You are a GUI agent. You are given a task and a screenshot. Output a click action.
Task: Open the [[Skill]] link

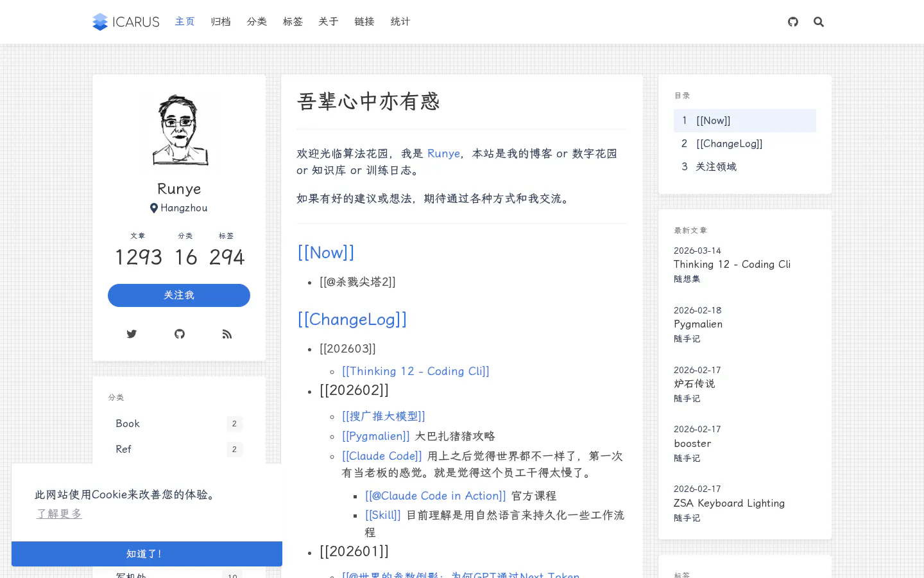coord(383,515)
